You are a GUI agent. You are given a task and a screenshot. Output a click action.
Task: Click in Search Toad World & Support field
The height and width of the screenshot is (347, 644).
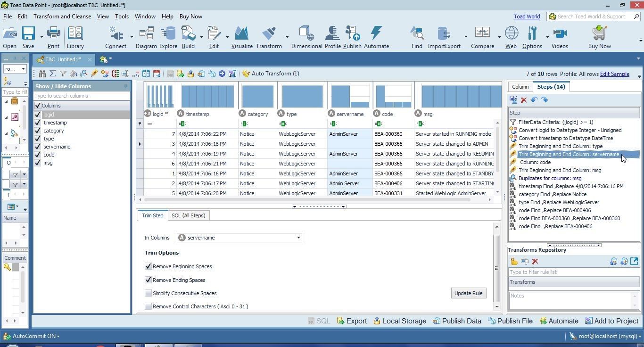(x=593, y=17)
